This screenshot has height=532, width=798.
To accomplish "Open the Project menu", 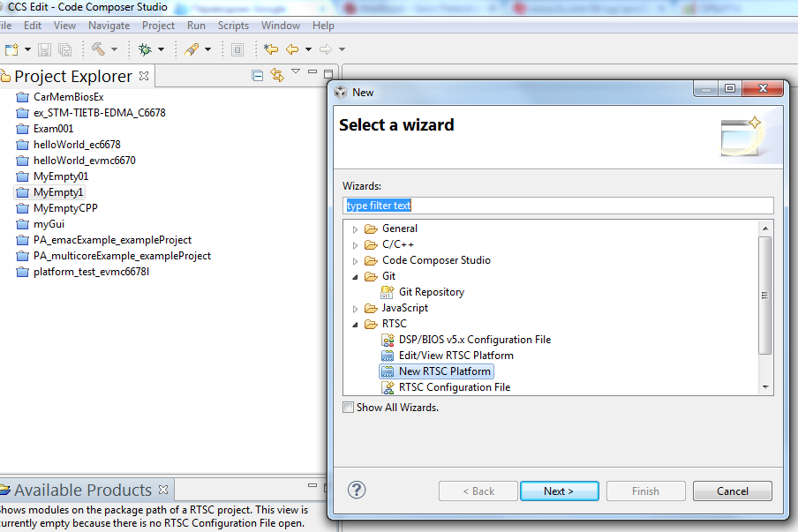I will [158, 26].
